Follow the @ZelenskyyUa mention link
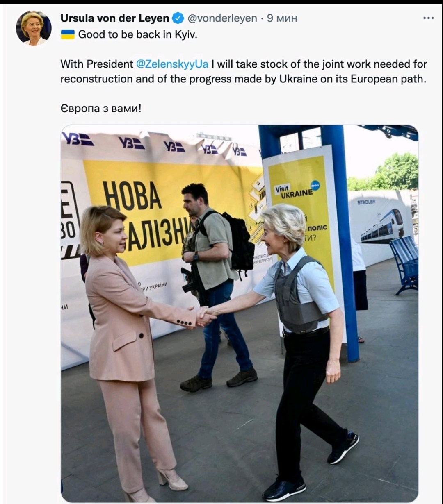This screenshot has height=504, width=443. (172, 64)
